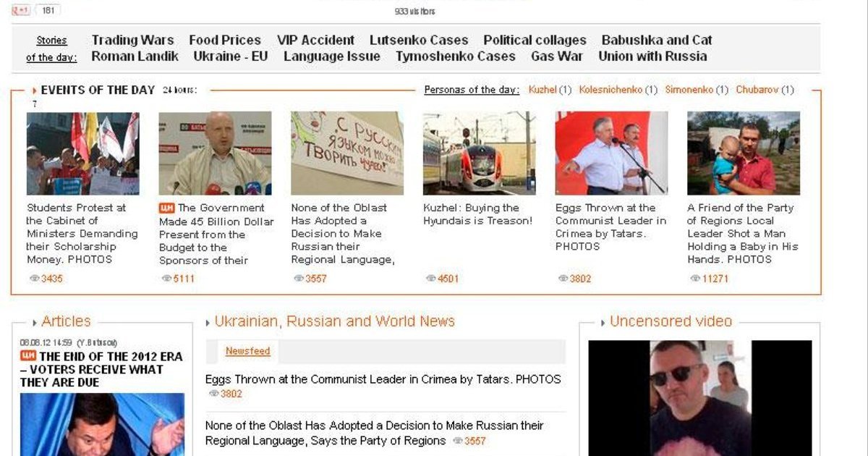Click the Google +1 button
Screen dimensions: 868x456
pyautogui.click(x=21, y=10)
